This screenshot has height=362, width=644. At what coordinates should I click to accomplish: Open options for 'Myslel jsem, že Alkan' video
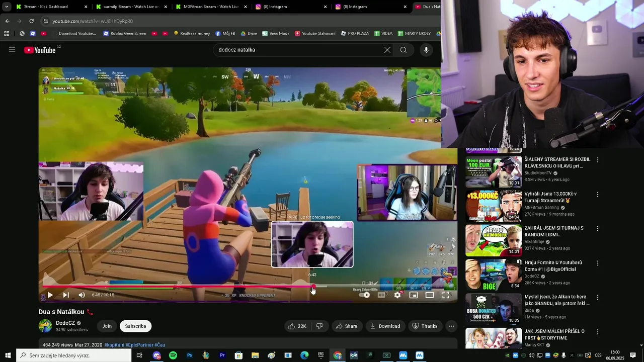coord(598,297)
